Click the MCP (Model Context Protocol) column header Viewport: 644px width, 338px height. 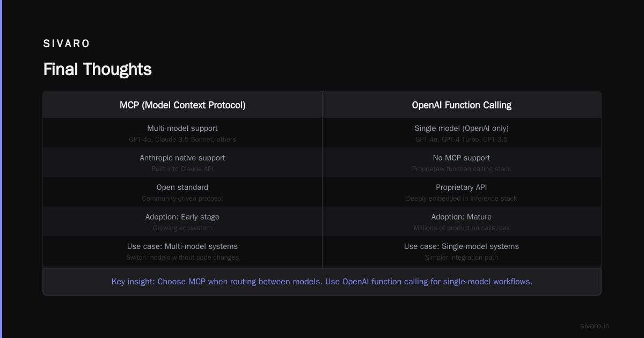coord(182,105)
